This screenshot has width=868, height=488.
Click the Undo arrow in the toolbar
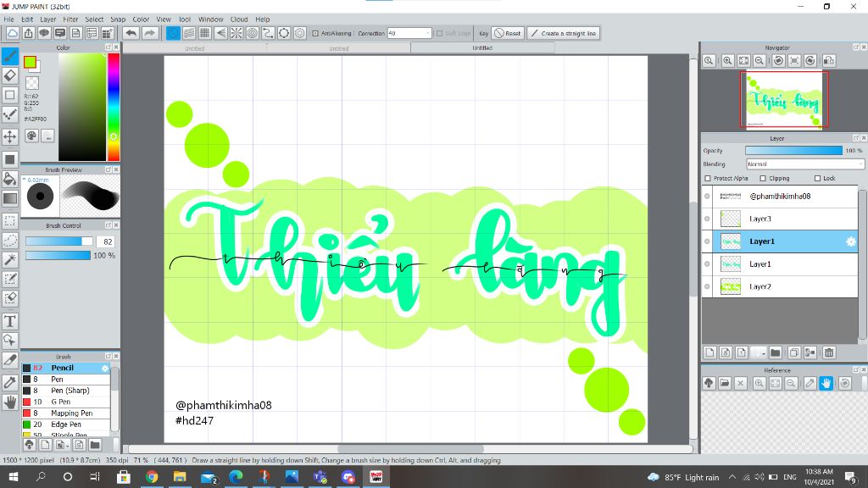click(x=131, y=33)
